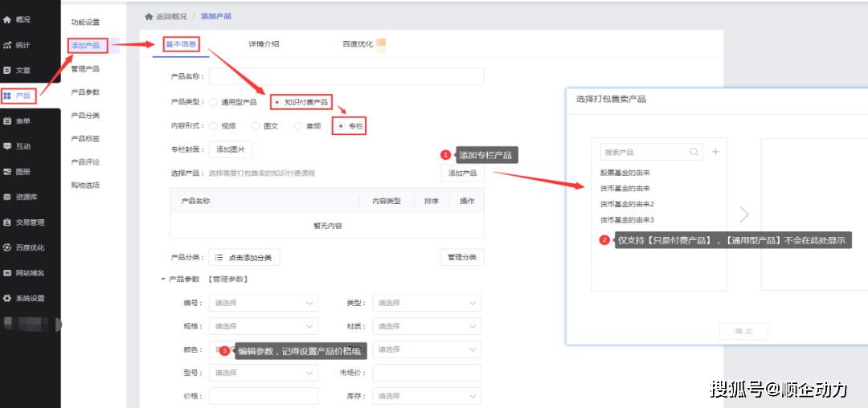Select 货币基金的由来3 in product list
The width and height of the screenshot is (868, 408).
627,219
